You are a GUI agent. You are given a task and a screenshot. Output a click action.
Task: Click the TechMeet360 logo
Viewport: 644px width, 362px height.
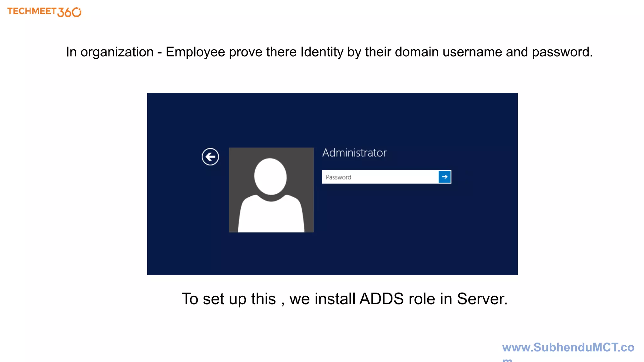click(x=44, y=12)
